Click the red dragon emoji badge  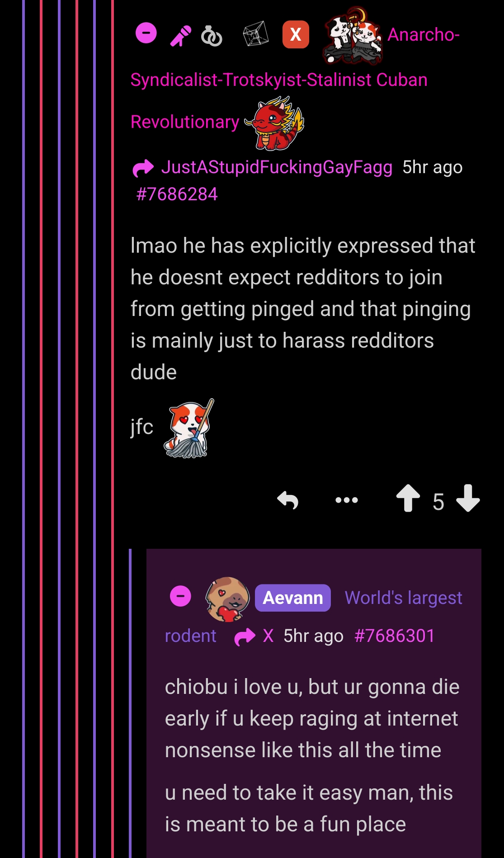pyautogui.click(x=274, y=123)
